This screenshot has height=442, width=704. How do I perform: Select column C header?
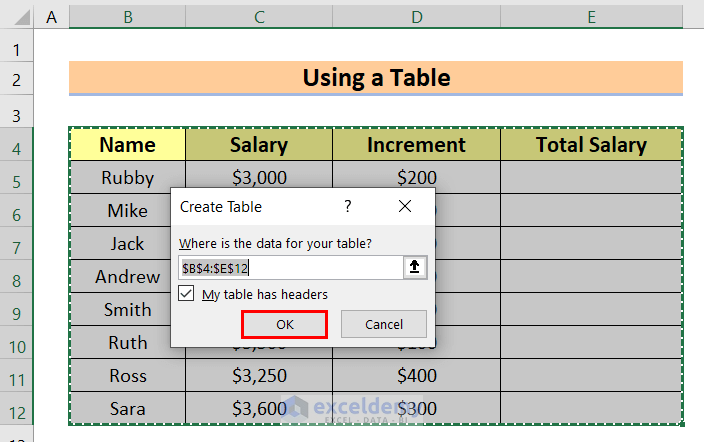[x=259, y=17]
